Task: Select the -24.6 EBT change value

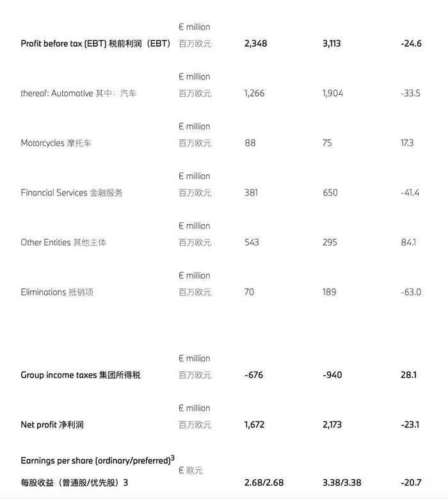Action: [x=411, y=44]
